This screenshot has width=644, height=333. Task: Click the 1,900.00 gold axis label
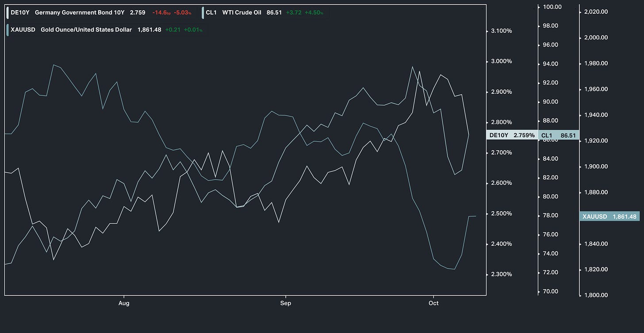tap(596, 166)
